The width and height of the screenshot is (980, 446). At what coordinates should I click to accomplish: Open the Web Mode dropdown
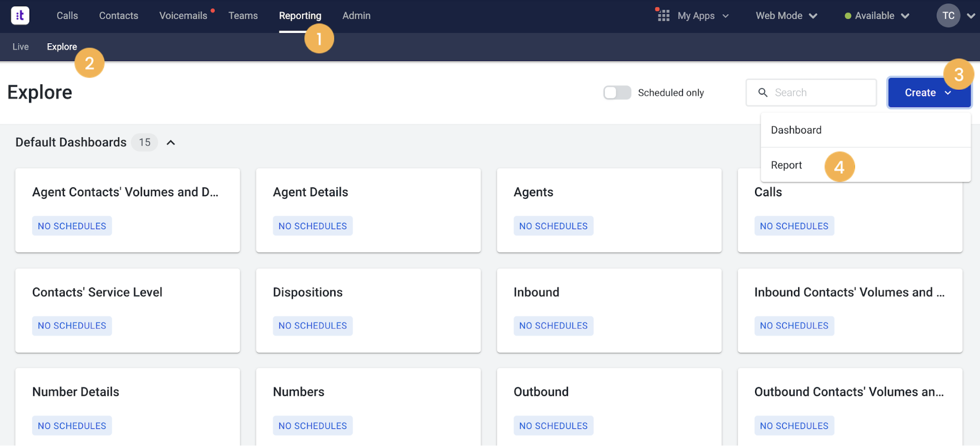point(785,15)
